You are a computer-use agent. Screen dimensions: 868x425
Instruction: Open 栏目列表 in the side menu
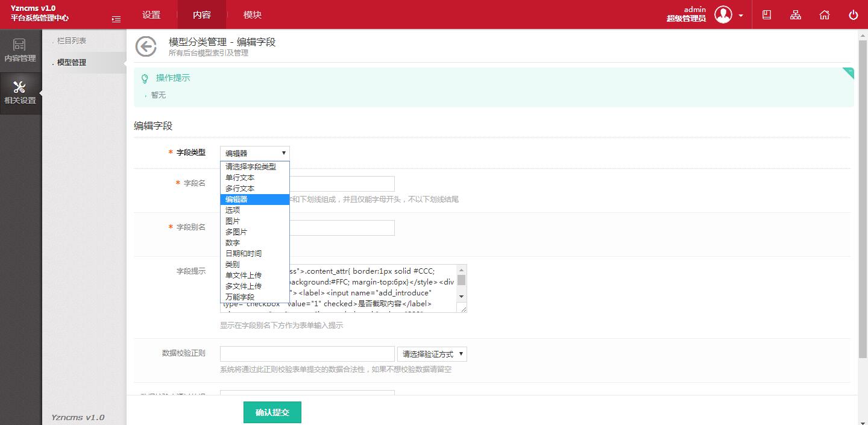click(72, 41)
